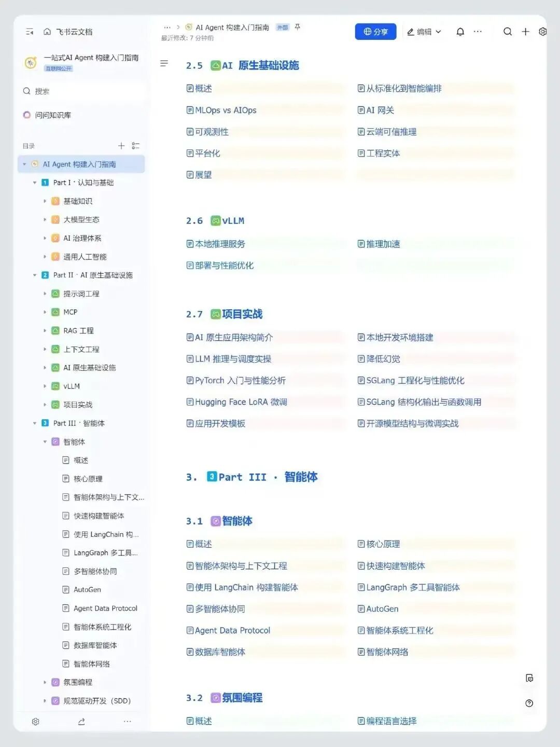This screenshot has height=747, width=560.
Task: Select 数据库智能体 in sidebar tree
Action: click(95, 645)
